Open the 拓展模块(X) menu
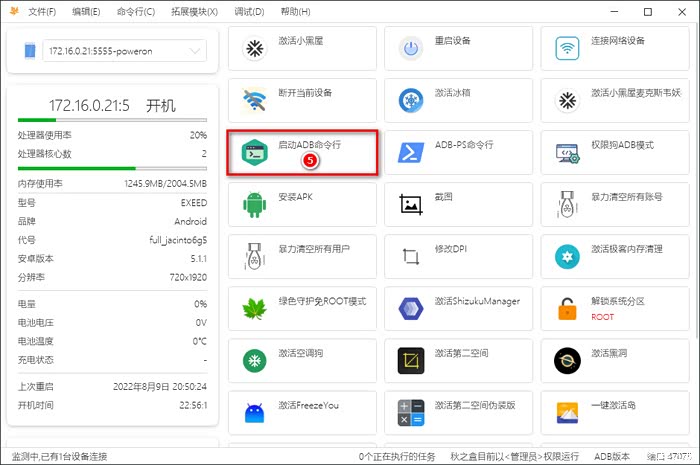The height and width of the screenshot is (465, 700). click(x=194, y=12)
